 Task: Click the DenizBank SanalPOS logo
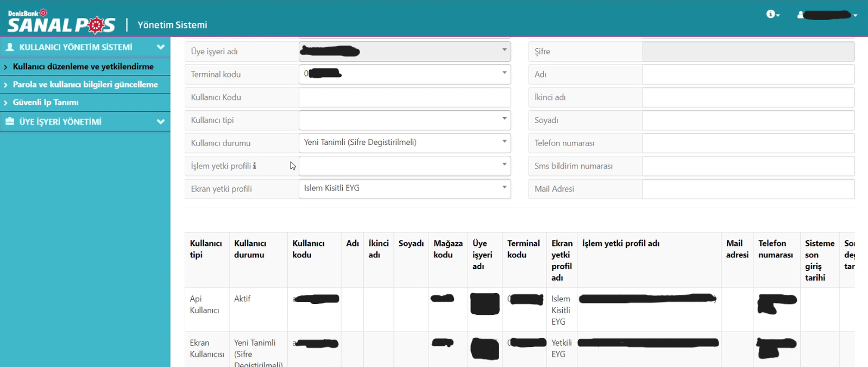pos(61,22)
